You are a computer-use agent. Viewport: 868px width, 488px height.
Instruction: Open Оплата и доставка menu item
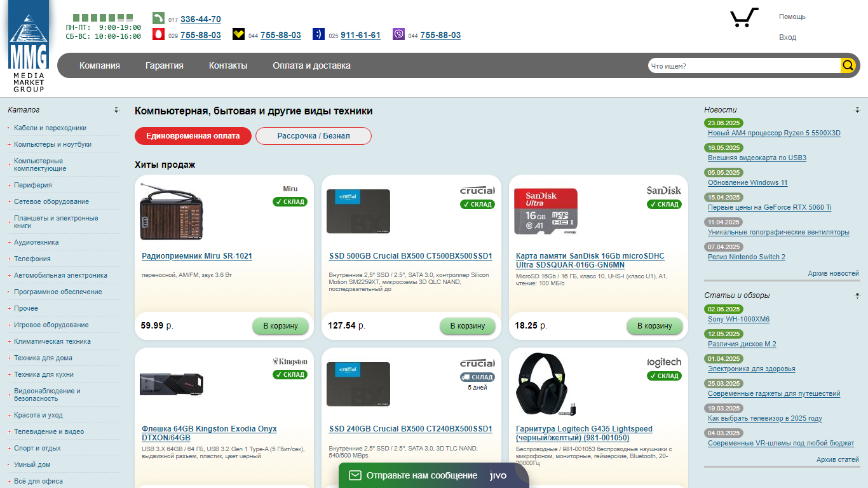tap(311, 65)
